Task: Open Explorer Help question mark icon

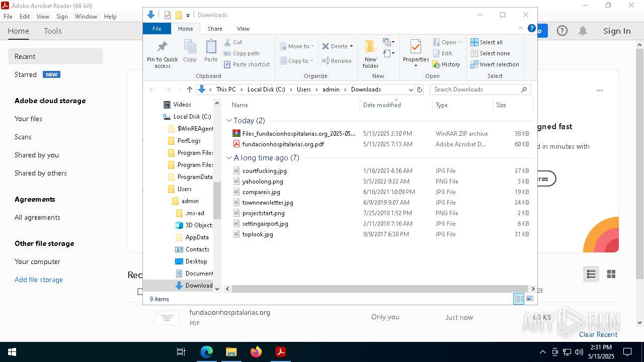Action: 531,29
